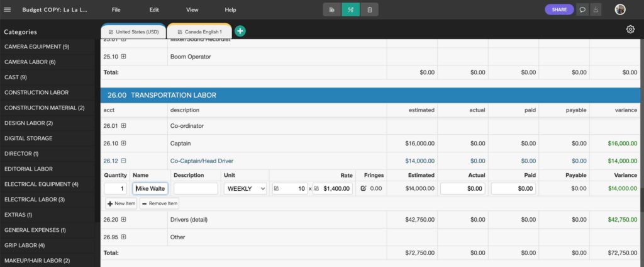Click the empty Description input field
This screenshot has height=267, width=644.
[x=196, y=188]
